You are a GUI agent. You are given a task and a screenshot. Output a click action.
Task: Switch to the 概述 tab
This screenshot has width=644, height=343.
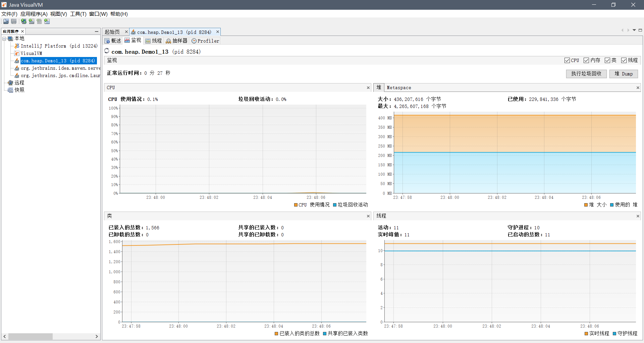tap(113, 41)
